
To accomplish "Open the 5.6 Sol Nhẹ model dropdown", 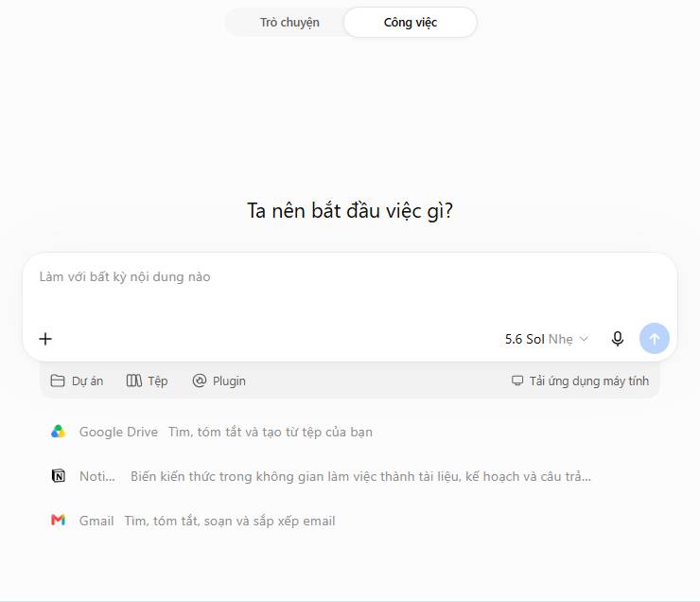I will (x=547, y=340).
